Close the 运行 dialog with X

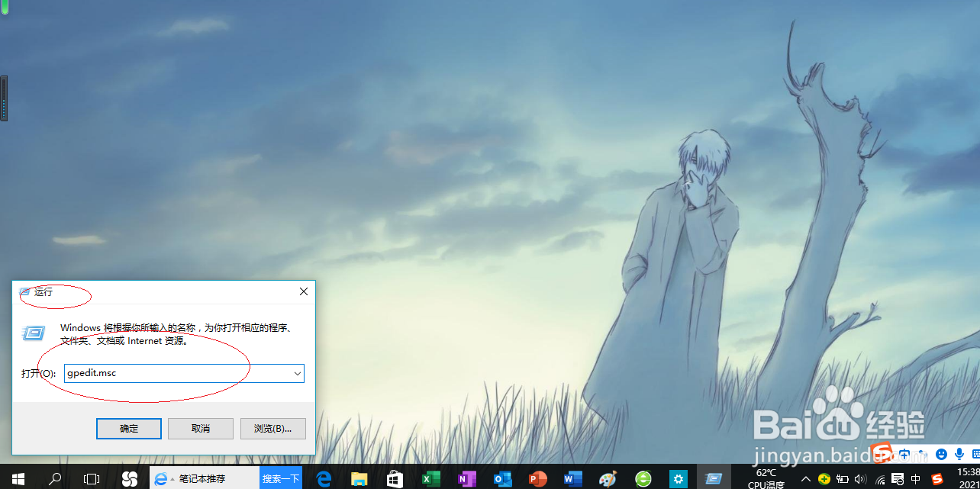pos(303,291)
